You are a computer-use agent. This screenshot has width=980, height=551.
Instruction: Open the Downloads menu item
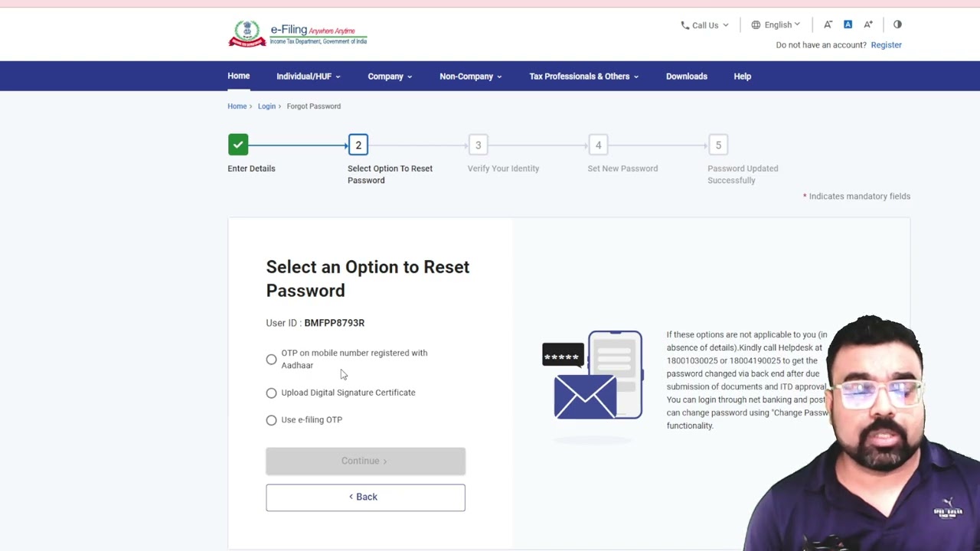[x=687, y=77]
